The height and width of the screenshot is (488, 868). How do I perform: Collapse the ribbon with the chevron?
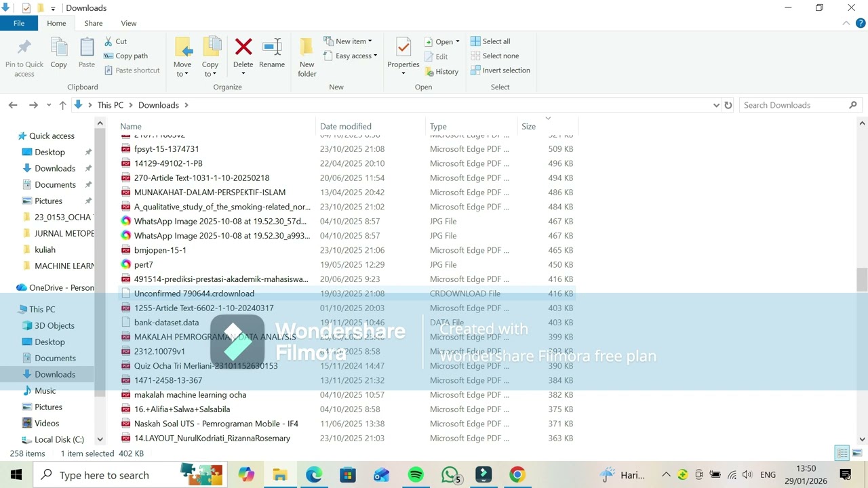(x=846, y=23)
